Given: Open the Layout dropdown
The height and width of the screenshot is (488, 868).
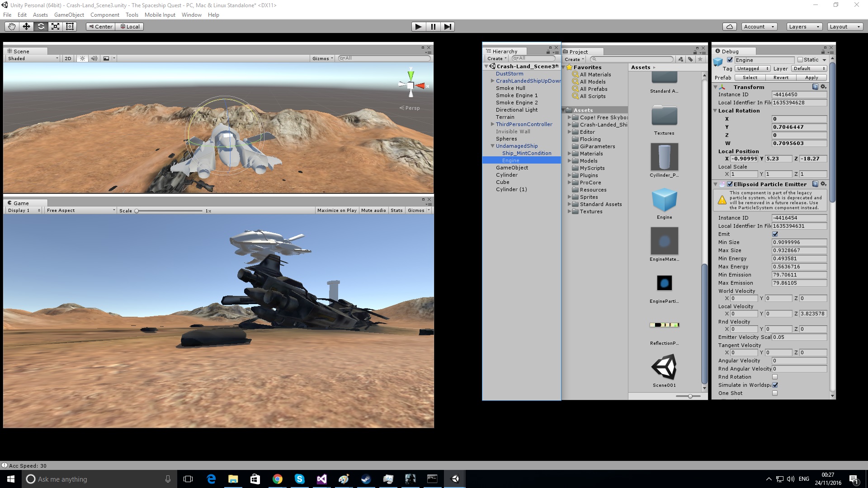Looking at the screenshot, I should tap(845, 27).
